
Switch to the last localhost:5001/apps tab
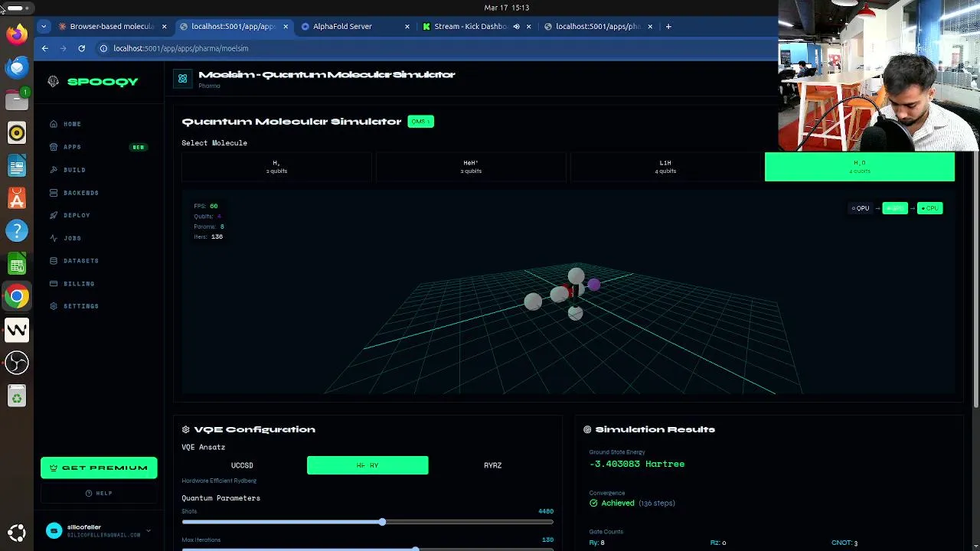tap(598, 26)
